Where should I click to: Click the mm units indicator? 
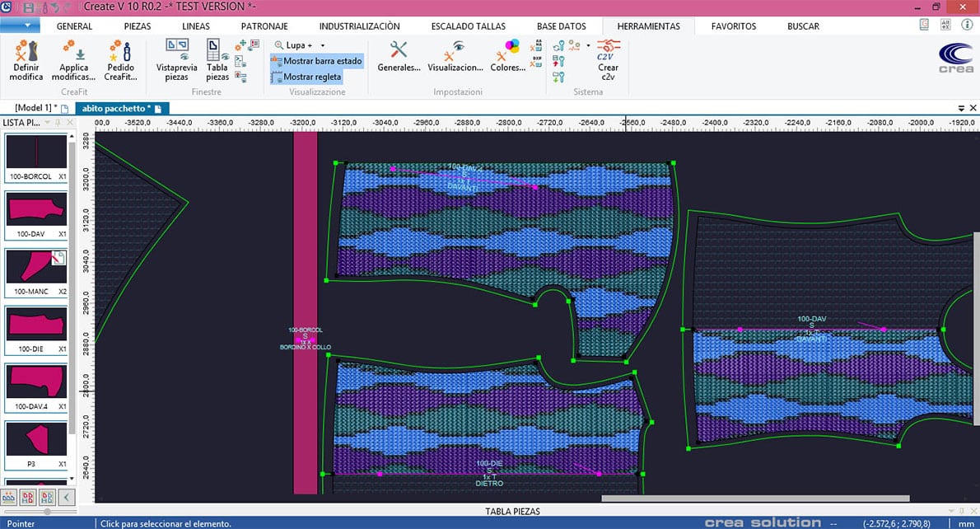[966, 523]
